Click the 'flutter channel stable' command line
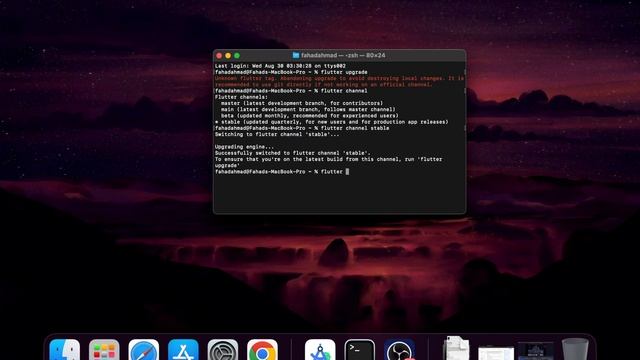Image resolution: width=640 pixels, height=360 pixels. [302, 128]
